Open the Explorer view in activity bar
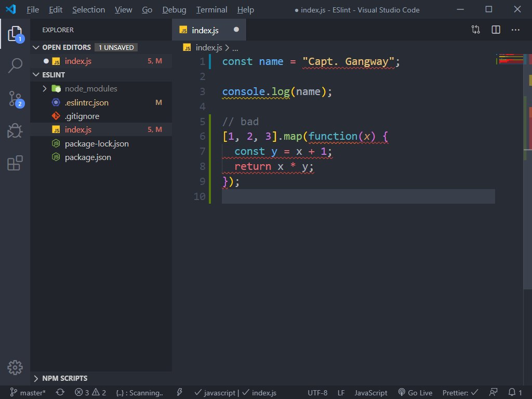The image size is (532, 399). pyautogui.click(x=15, y=34)
